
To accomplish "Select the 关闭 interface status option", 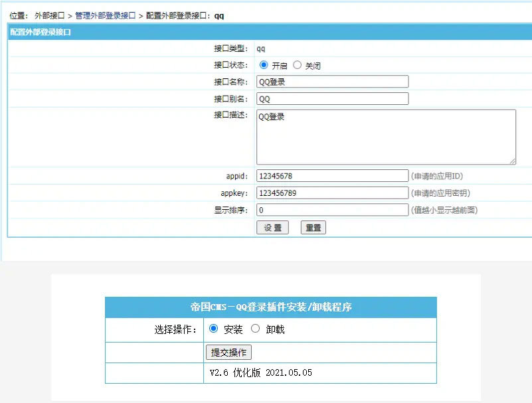I will [297, 66].
